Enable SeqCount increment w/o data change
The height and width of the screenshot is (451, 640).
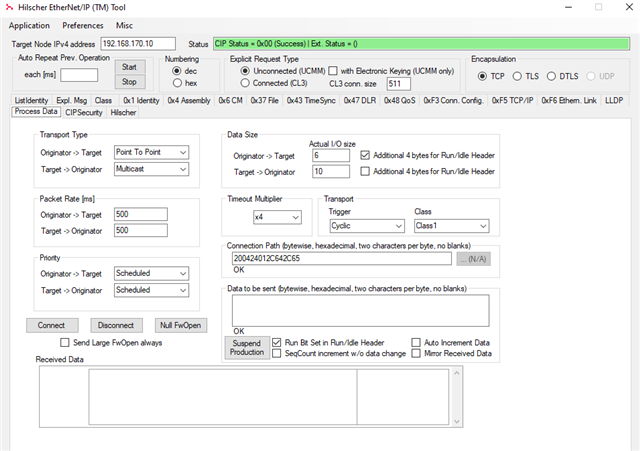click(x=277, y=353)
